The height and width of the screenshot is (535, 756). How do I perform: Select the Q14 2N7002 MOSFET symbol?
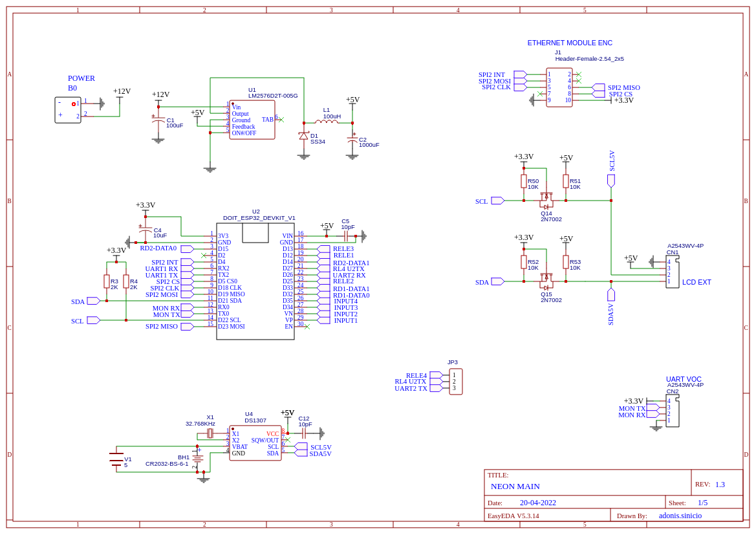[x=546, y=199]
